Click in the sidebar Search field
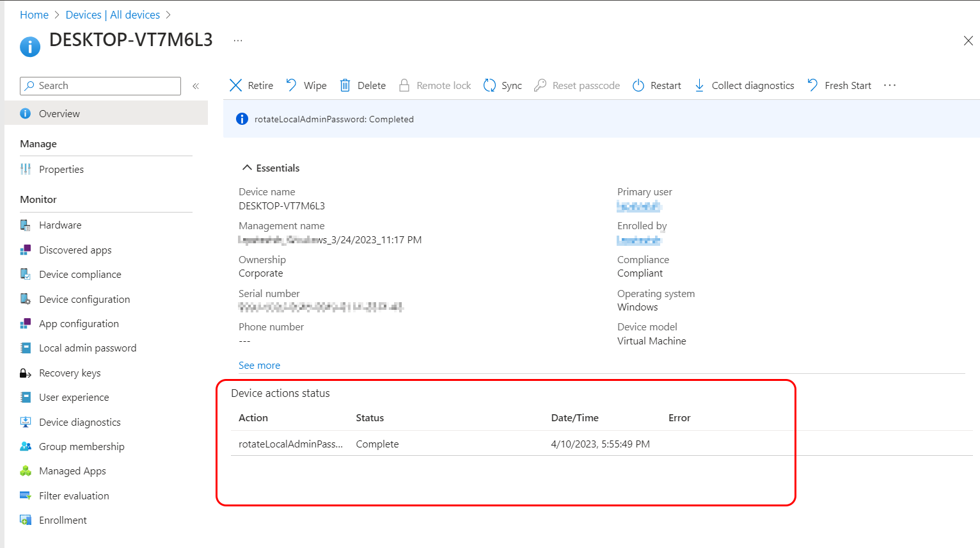The width and height of the screenshot is (980, 548). coord(100,86)
